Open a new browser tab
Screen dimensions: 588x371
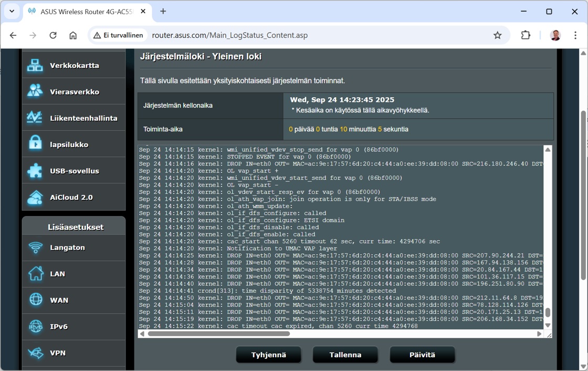click(163, 11)
